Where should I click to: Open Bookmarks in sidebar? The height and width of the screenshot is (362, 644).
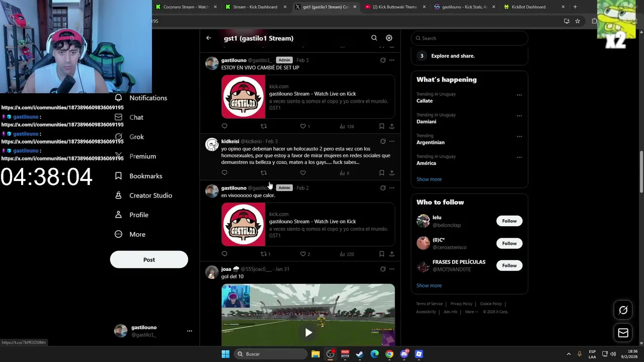point(138,176)
